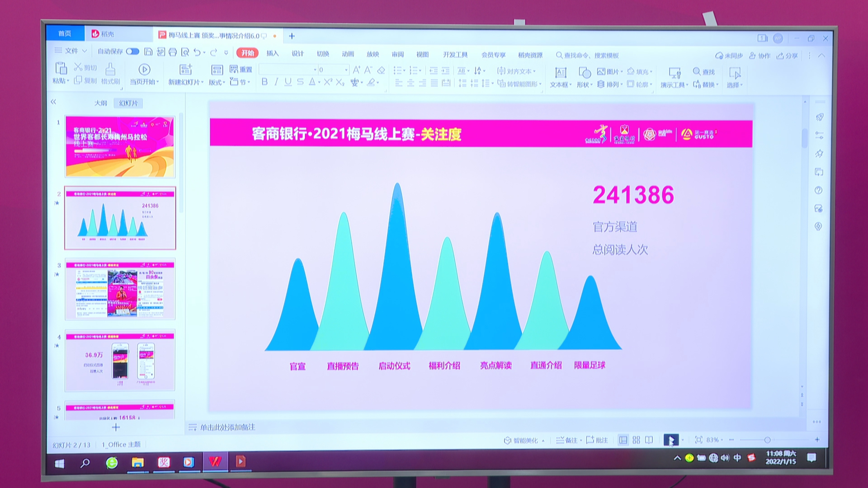Start slideshow with 当页开始 play icon

point(144,69)
